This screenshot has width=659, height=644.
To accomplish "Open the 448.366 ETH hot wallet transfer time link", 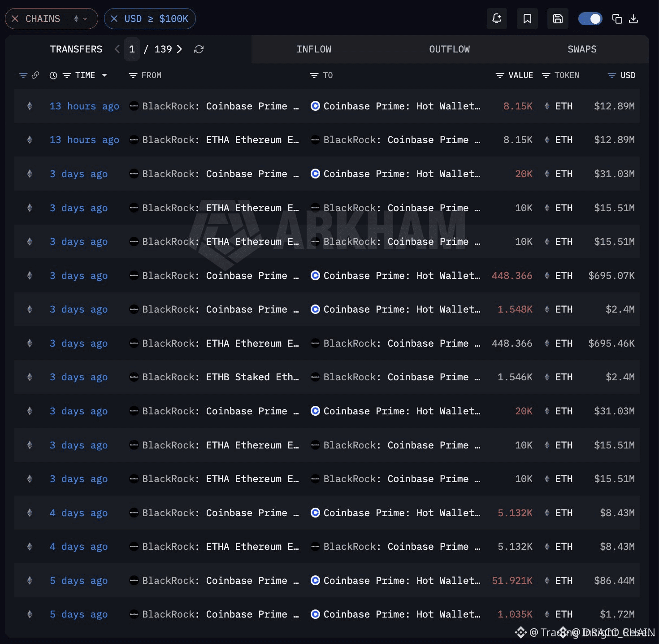I will tap(78, 276).
